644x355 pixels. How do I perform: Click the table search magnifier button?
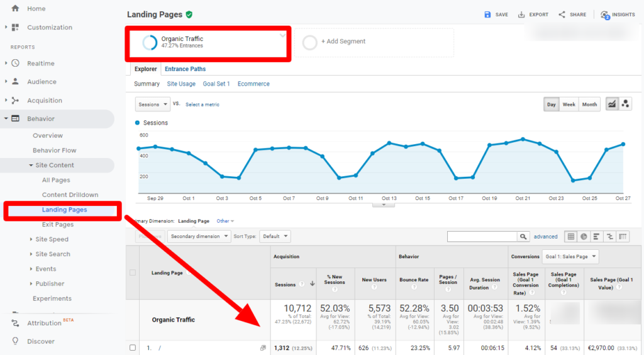523,236
